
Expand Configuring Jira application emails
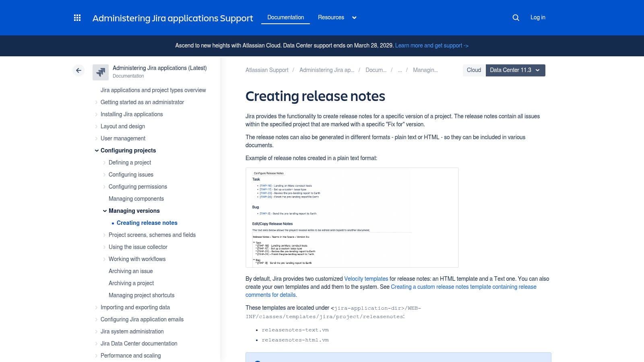click(x=97, y=319)
